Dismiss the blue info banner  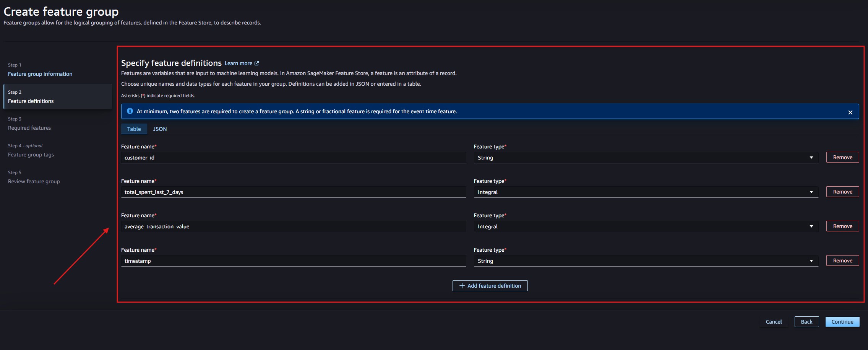(x=850, y=112)
